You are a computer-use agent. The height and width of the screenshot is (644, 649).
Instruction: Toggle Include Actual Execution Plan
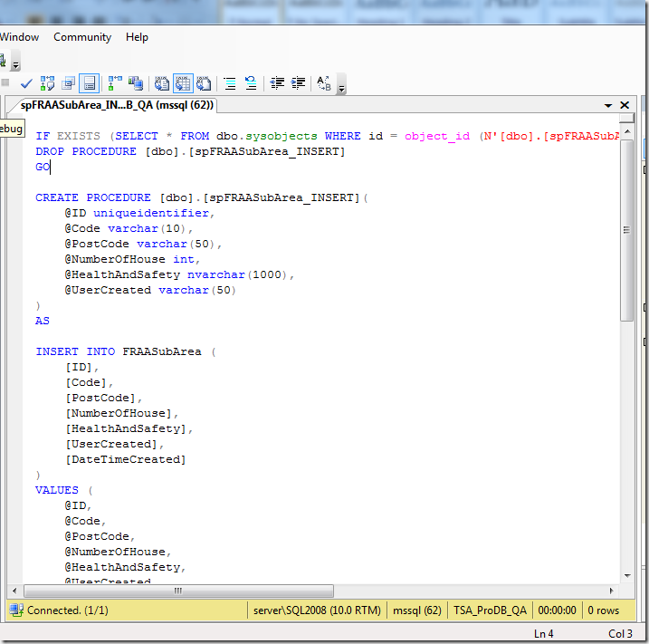pos(115,83)
